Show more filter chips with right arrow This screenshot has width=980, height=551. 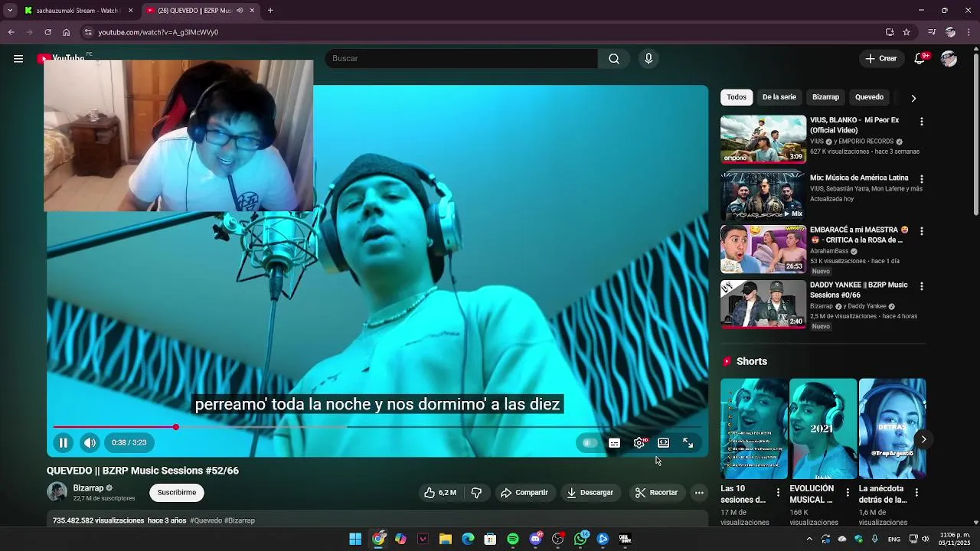pyautogui.click(x=913, y=98)
